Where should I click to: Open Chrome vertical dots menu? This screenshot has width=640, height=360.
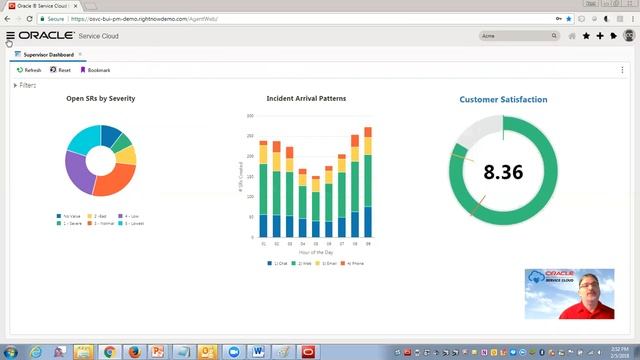(x=633, y=19)
